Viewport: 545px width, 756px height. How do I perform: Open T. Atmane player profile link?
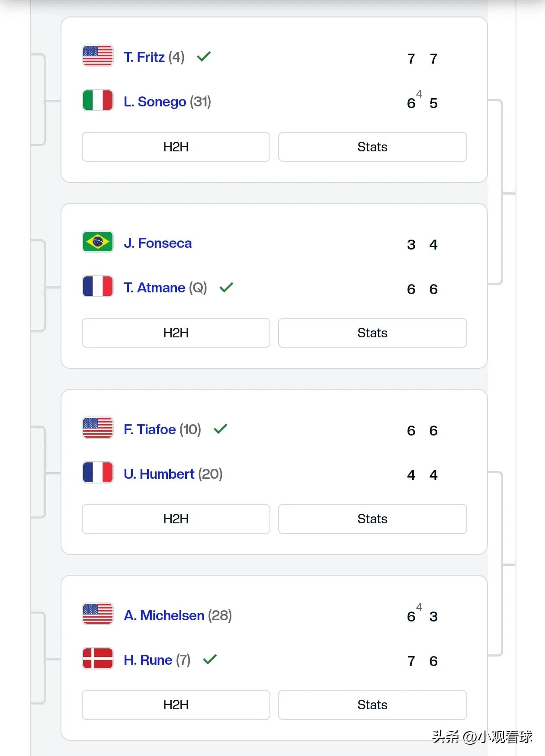tap(154, 288)
